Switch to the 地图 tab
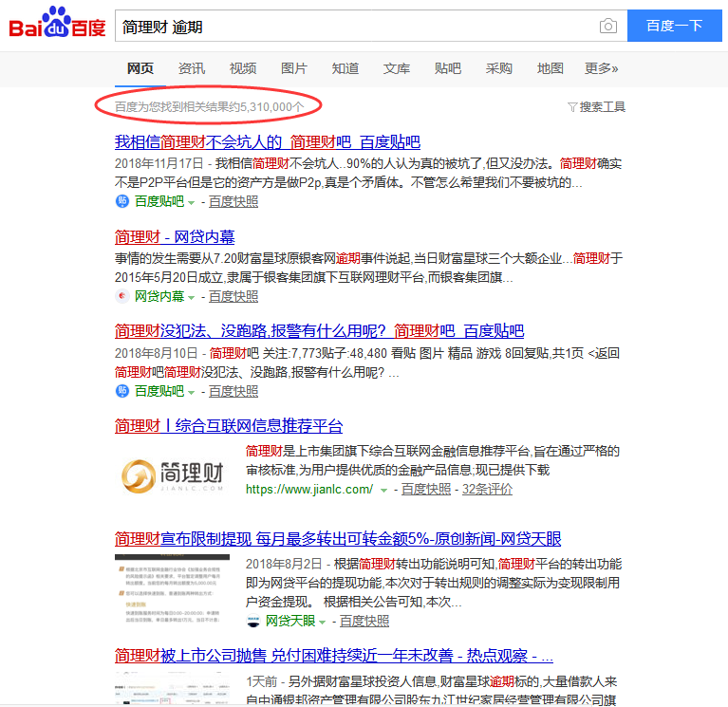 (551, 68)
